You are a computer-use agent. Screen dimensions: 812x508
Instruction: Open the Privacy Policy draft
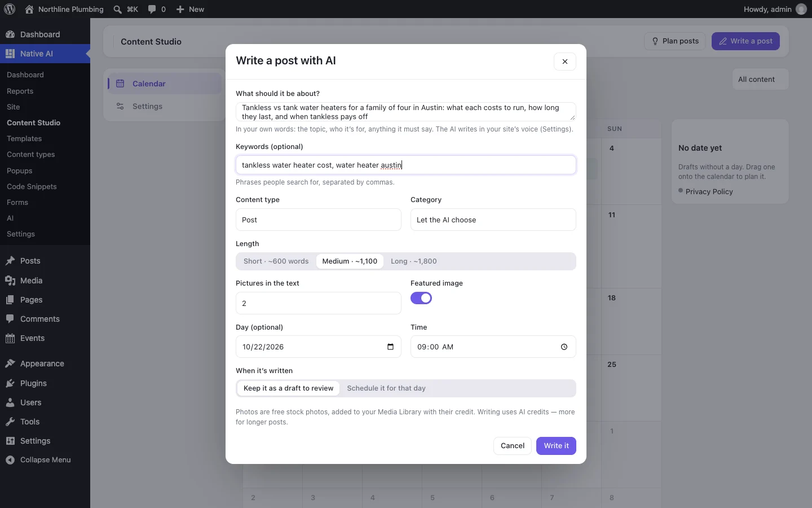pyautogui.click(x=709, y=191)
